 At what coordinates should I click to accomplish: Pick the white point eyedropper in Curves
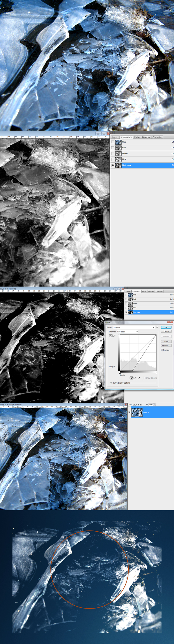139,378
